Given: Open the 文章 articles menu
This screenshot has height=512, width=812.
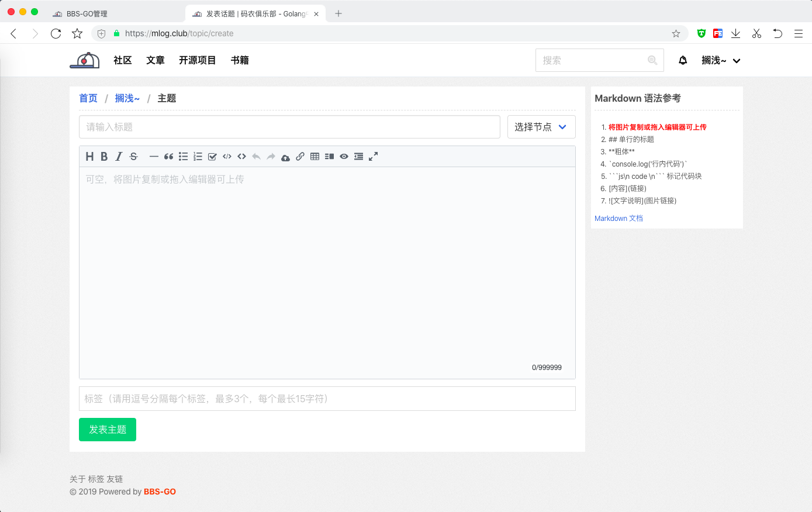Looking at the screenshot, I should point(156,60).
